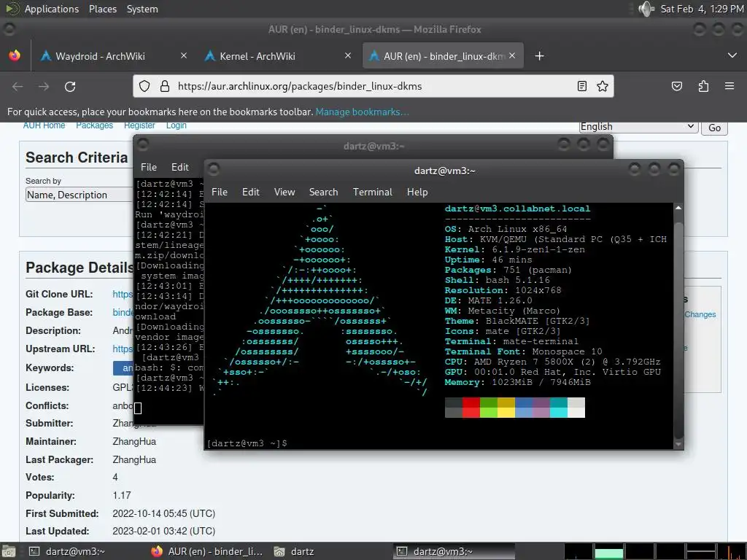This screenshot has height=560, width=747.
Task: Open the back terminal window menu button
Action: coord(143,144)
